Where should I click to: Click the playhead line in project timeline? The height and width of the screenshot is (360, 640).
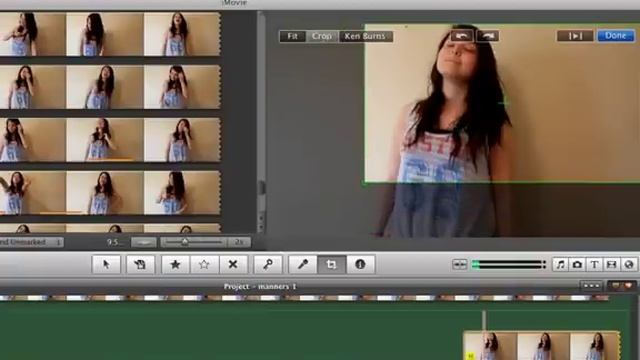(x=484, y=320)
